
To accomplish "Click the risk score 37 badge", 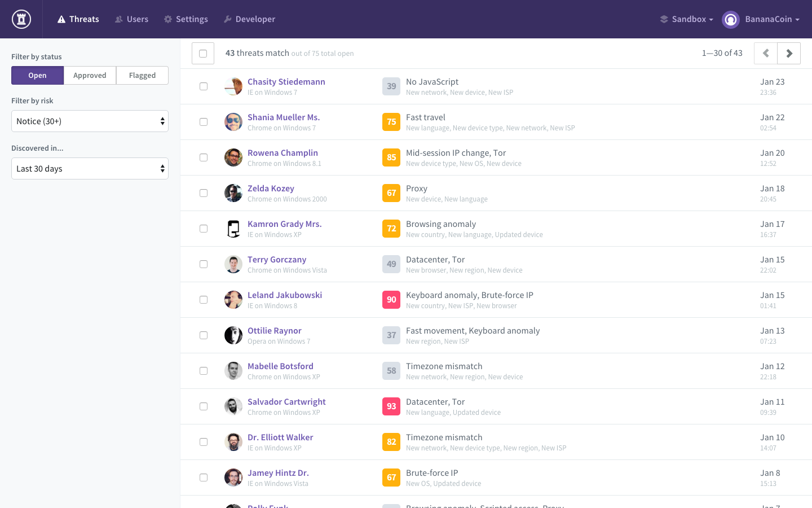I will (391, 335).
